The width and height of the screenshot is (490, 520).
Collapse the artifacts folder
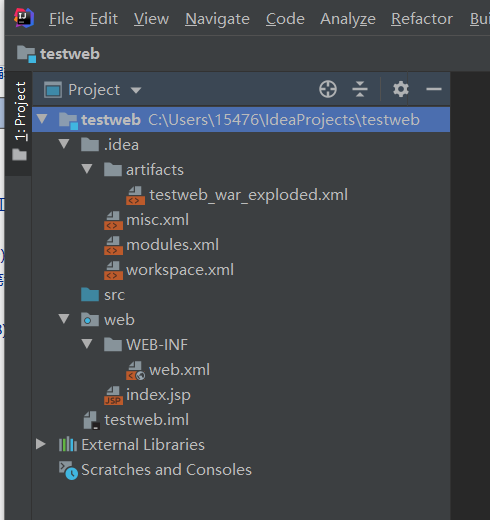(87, 169)
